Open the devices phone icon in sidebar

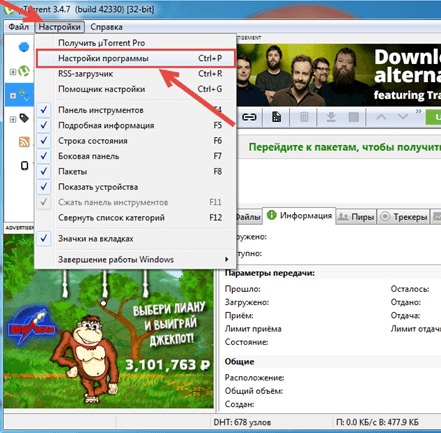point(24,165)
